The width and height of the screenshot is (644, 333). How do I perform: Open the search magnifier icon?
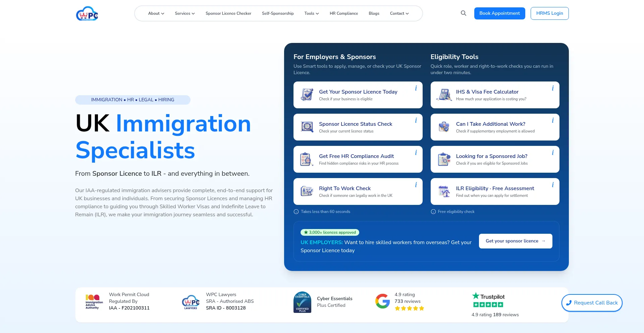click(x=464, y=13)
